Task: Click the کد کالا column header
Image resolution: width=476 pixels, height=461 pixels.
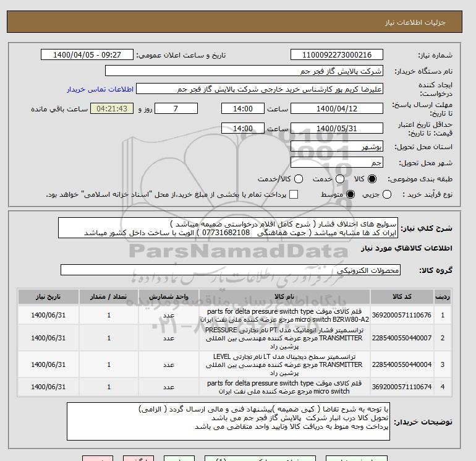Action: (402, 296)
